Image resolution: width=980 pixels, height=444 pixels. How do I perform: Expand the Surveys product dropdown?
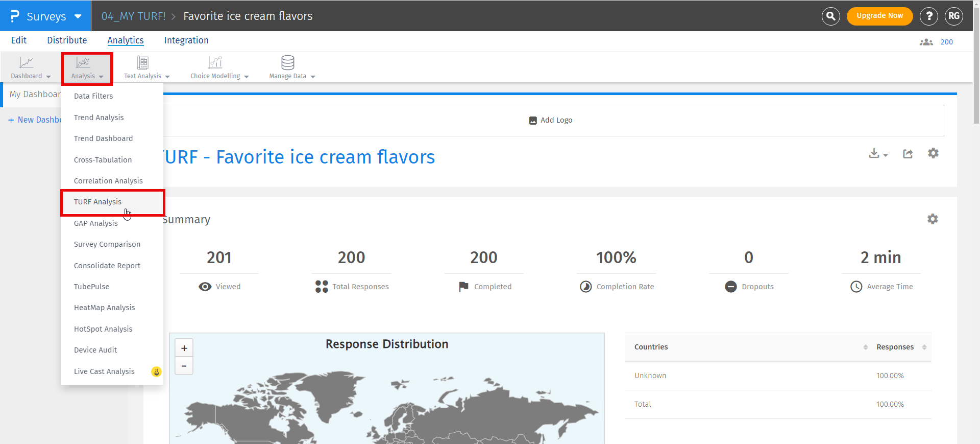(78, 16)
